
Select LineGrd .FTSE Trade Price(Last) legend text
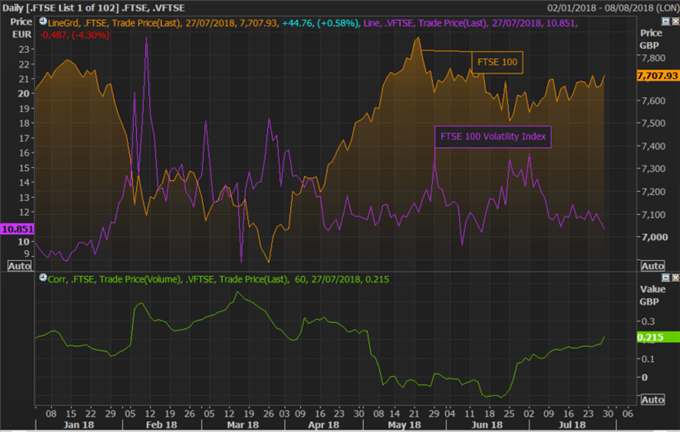pyautogui.click(x=114, y=23)
